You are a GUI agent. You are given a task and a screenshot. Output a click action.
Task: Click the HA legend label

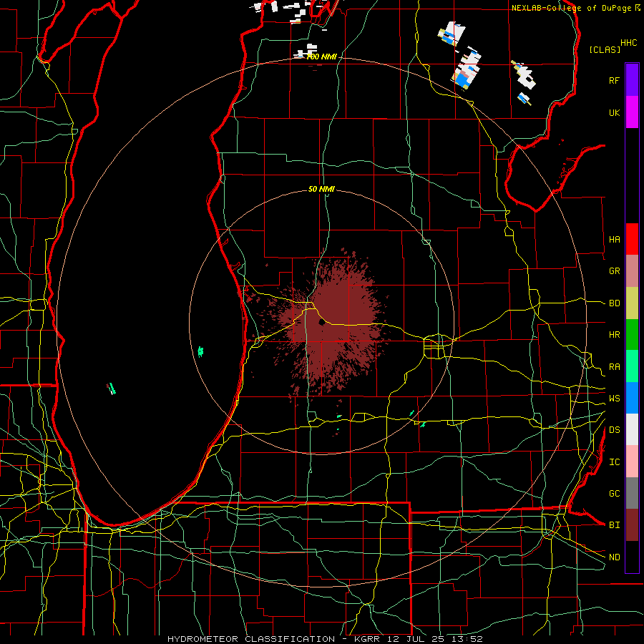pyautogui.click(x=614, y=239)
